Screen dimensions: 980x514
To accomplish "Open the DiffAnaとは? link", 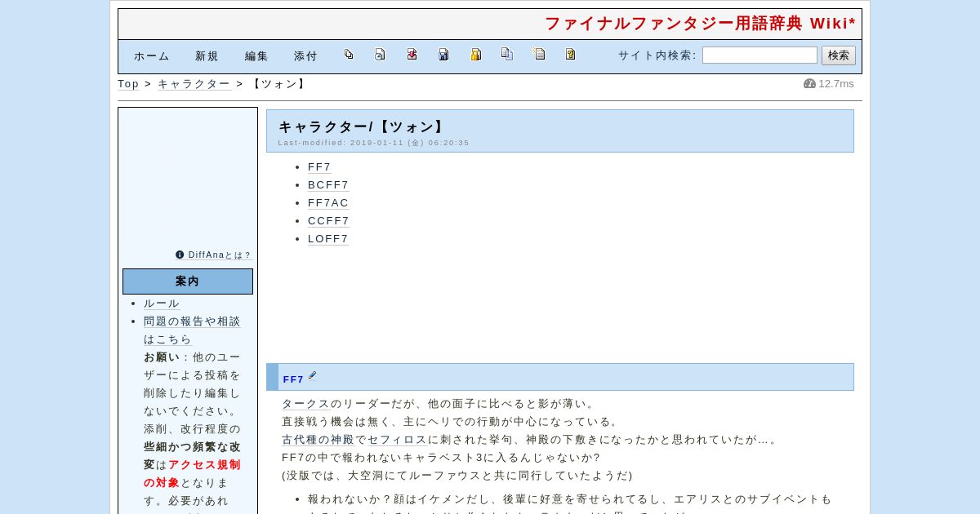I will pos(220,255).
